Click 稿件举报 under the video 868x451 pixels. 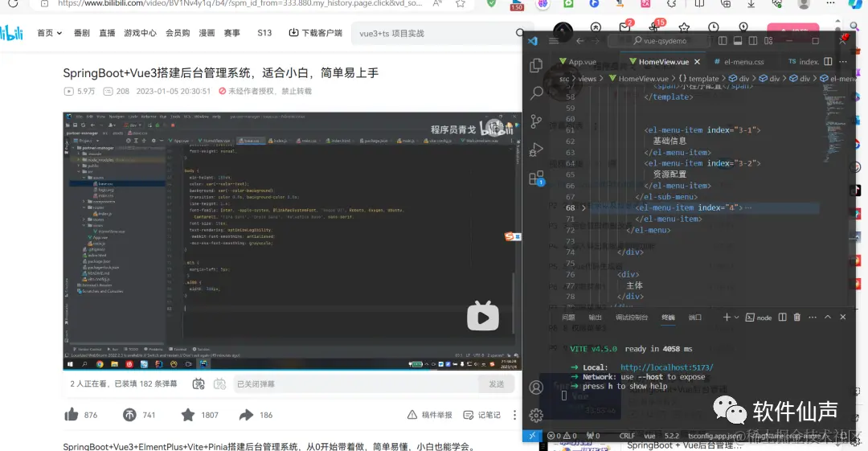tap(429, 415)
